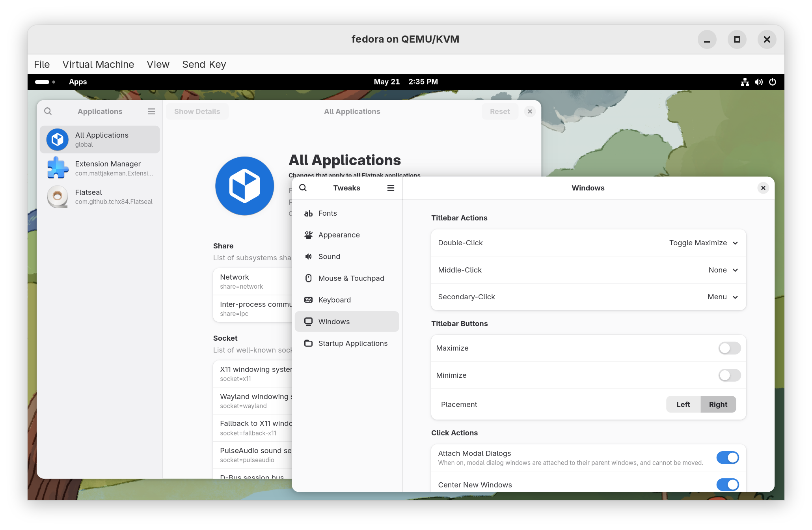The width and height of the screenshot is (812, 530).
Task: Open the Send Key menu
Action: [x=204, y=64]
